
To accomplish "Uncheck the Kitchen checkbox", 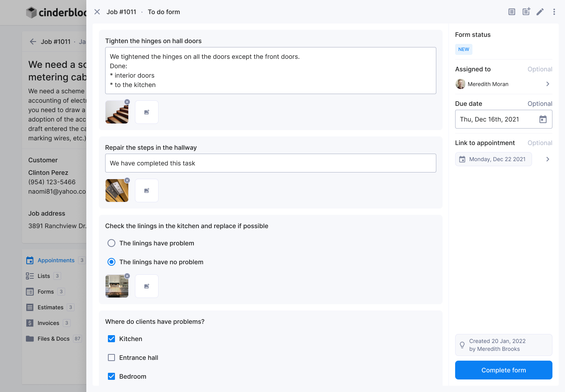I will click(111, 339).
